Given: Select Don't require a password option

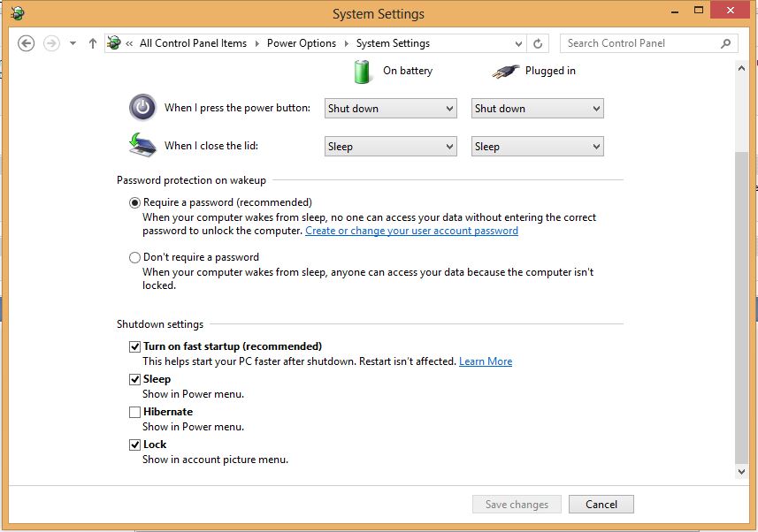Looking at the screenshot, I should point(134,257).
